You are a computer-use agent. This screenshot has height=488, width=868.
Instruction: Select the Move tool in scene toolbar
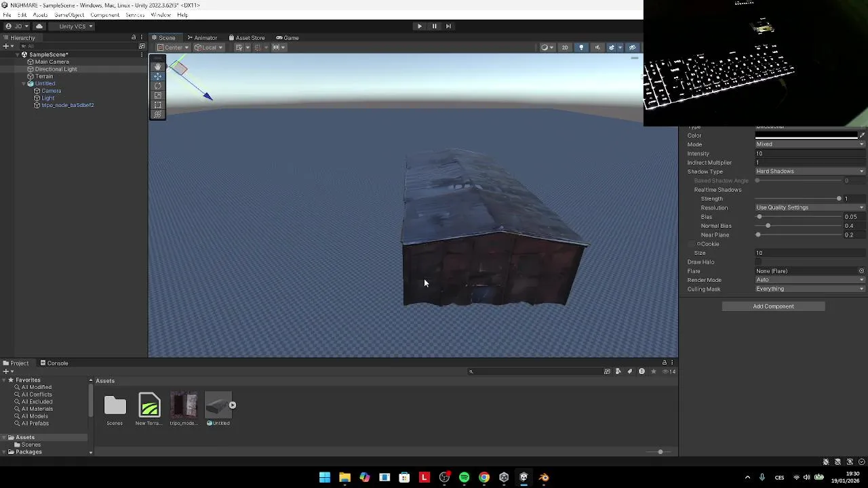click(x=158, y=76)
